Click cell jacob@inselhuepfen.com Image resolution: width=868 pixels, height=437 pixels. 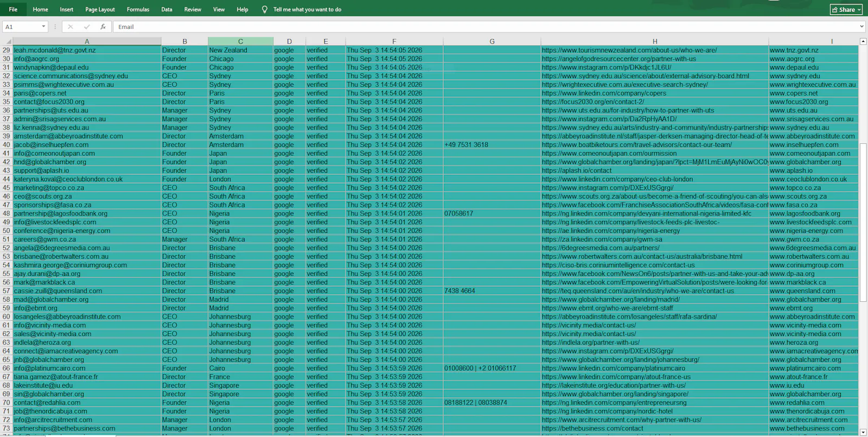click(87, 144)
